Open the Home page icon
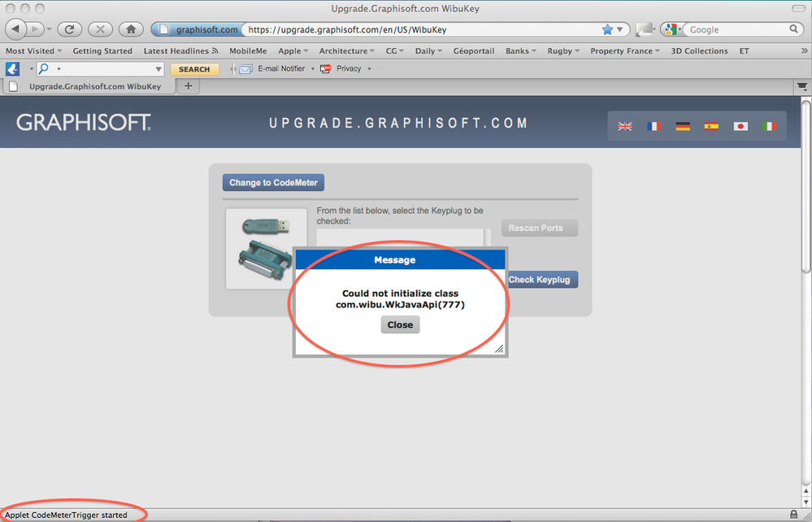 [x=131, y=29]
